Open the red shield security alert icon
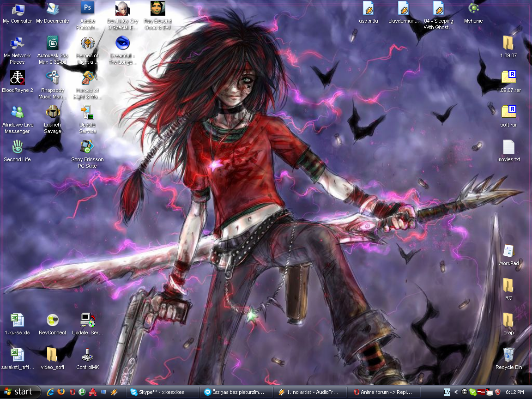This screenshot has width=532, height=399. (x=498, y=392)
